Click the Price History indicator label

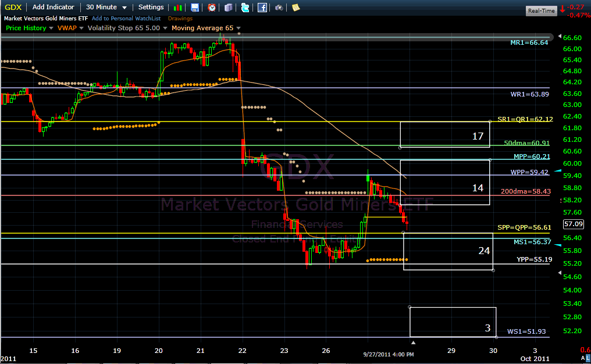(26, 28)
